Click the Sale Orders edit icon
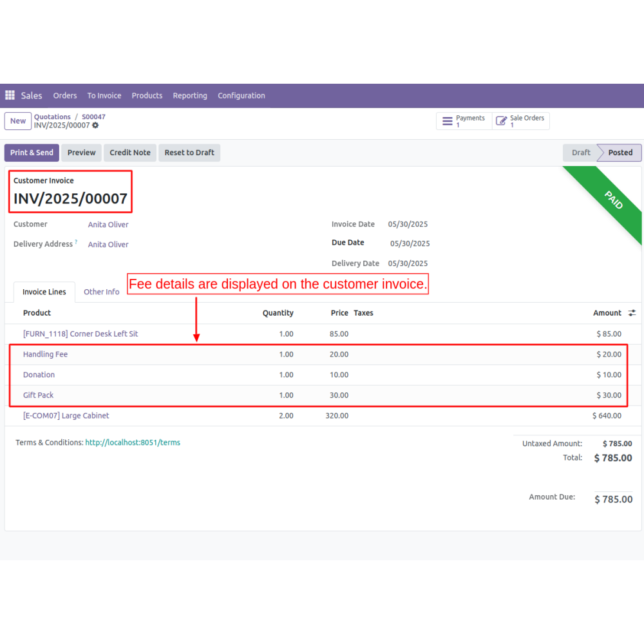 tap(502, 121)
